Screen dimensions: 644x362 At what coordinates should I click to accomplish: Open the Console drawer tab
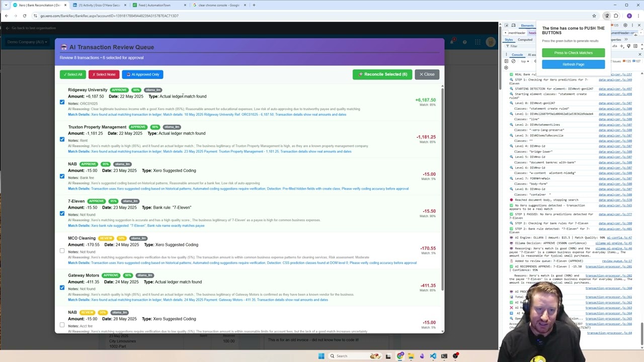[x=517, y=54]
